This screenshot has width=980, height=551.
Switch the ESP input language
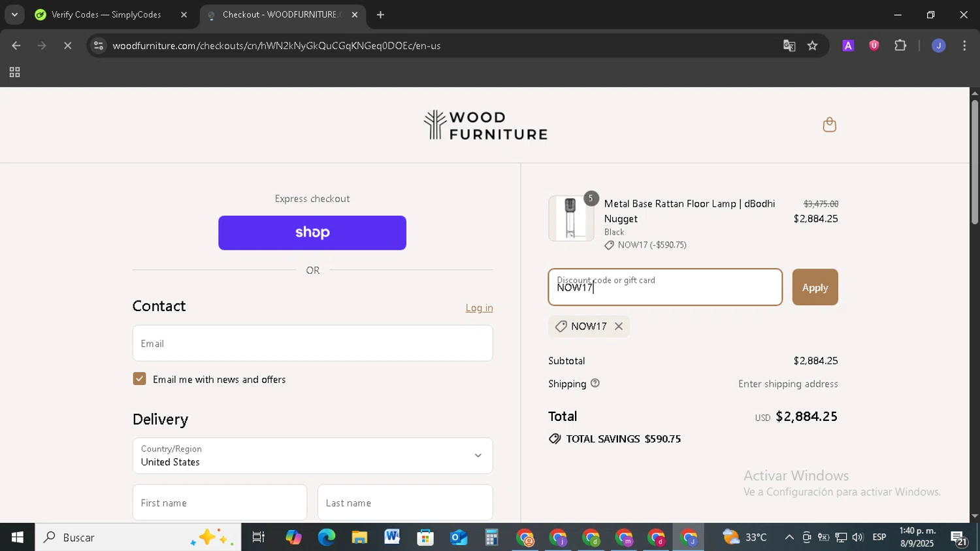(x=879, y=537)
